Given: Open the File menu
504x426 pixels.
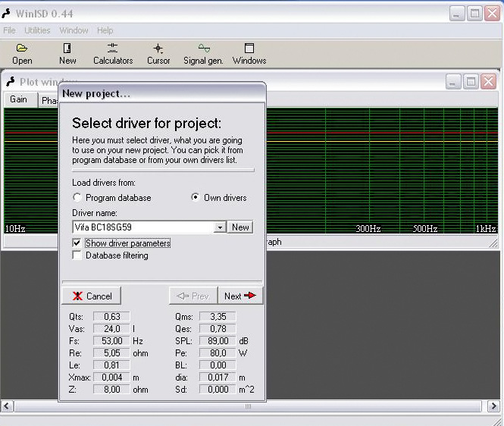Looking at the screenshot, I should click(9, 30).
